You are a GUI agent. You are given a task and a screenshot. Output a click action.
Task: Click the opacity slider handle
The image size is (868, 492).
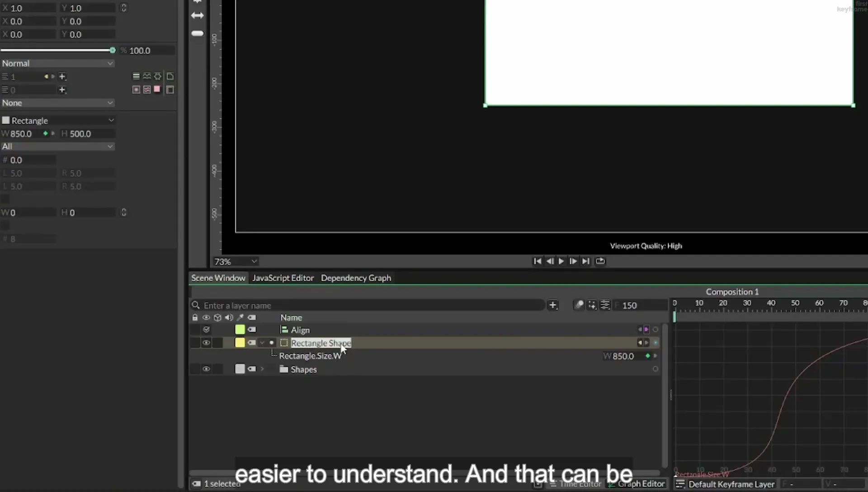click(x=113, y=50)
